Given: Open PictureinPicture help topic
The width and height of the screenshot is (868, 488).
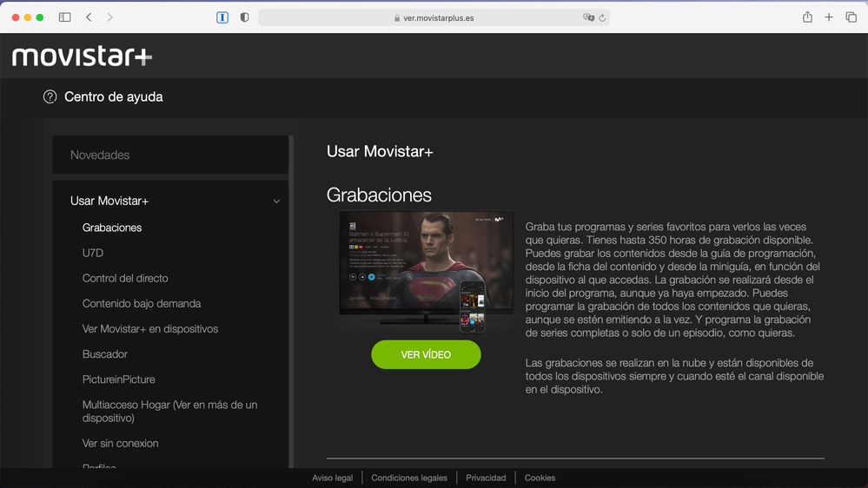Looking at the screenshot, I should pos(118,379).
